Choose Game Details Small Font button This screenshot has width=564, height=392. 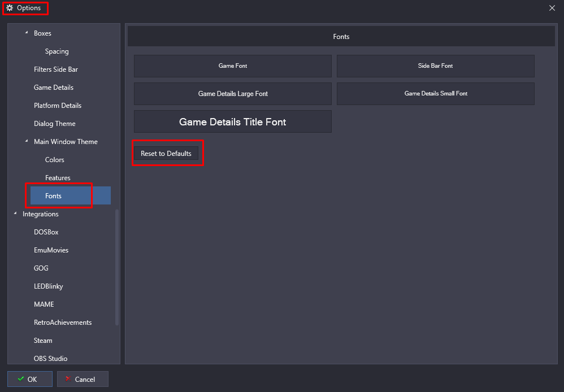pos(435,94)
